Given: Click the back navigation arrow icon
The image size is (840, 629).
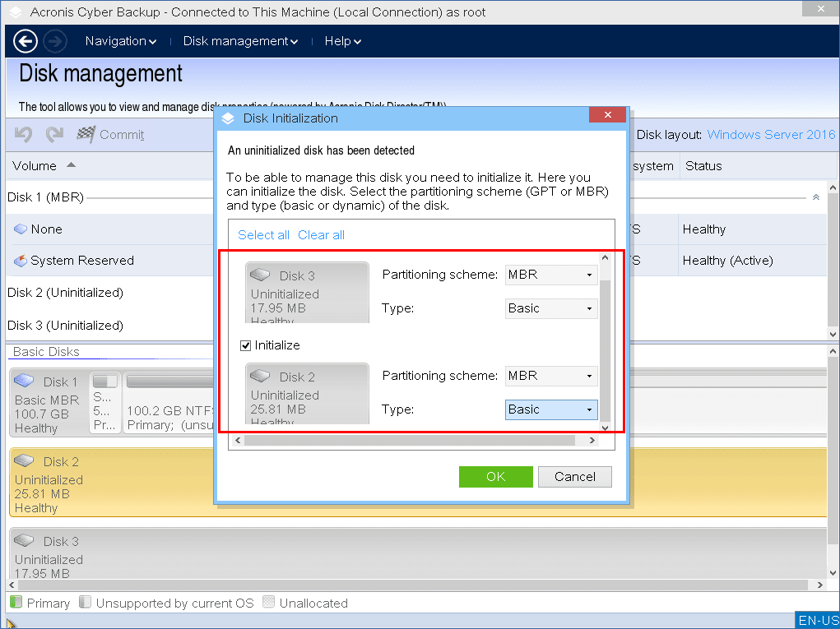Looking at the screenshot, I should tap(26, 41).
